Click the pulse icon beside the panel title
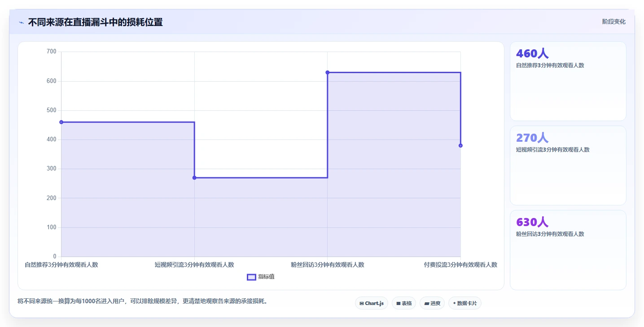This screenshot has width=644, height=327. click(x=22, y=22)
